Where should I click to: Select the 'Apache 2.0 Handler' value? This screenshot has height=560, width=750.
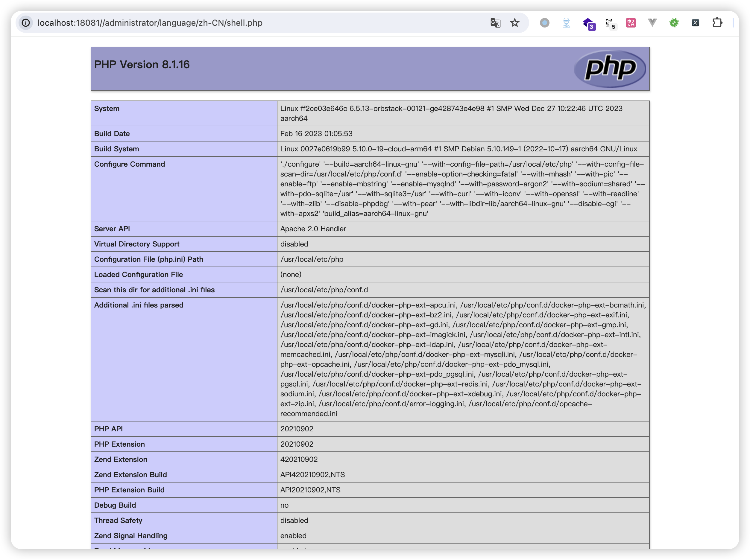tap(313, 229)
